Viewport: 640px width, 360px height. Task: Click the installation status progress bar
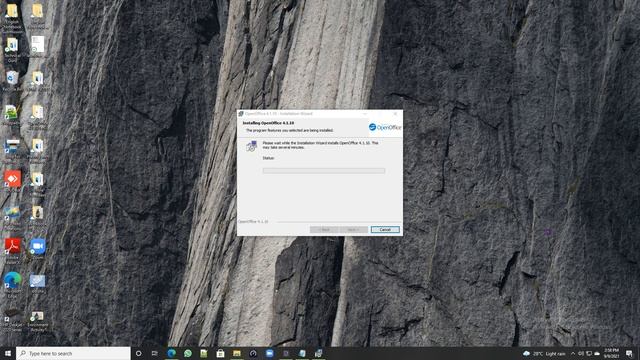(324, 171)
